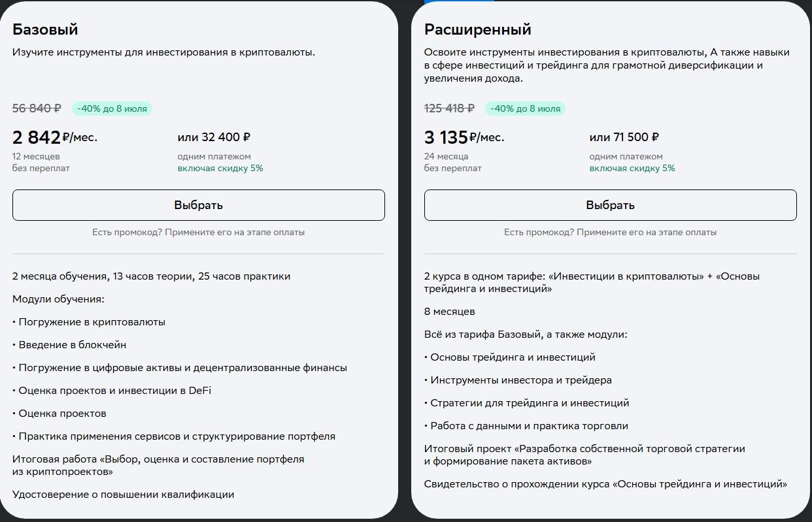812x522 pixels.
Task: Click the 2 842 ₽/мес. monthly price
Action: click(x=55, y=137)
